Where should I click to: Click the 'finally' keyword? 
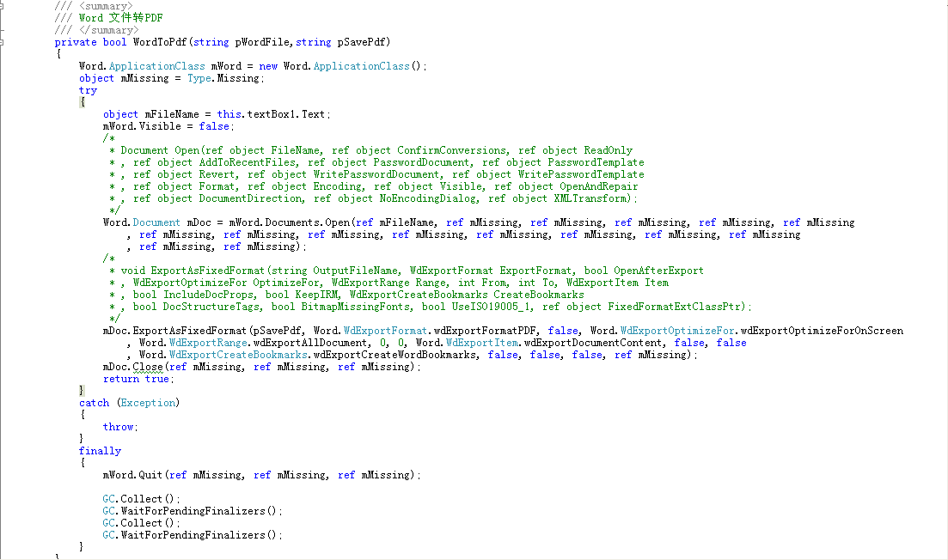pos(100,451)
